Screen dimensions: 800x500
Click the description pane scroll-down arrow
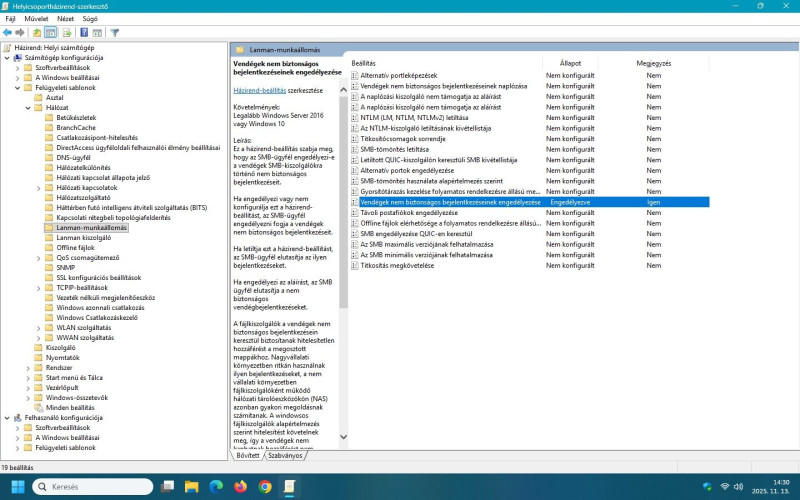tap(343, 437)
